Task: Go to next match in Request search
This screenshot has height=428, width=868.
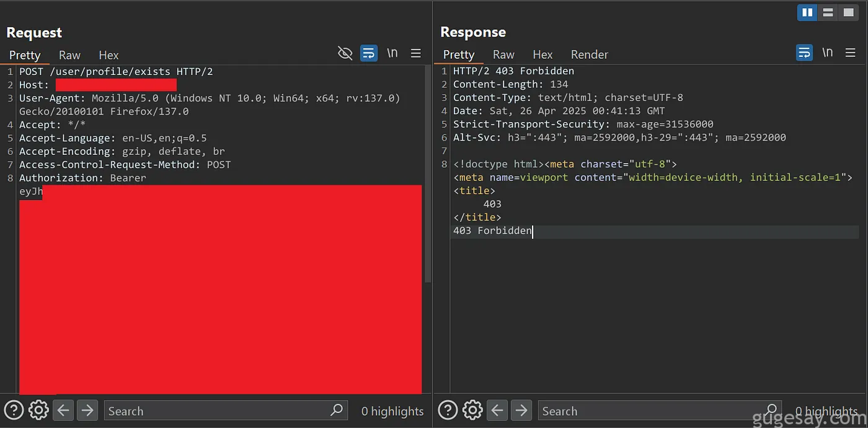Action: pos(87,410)
